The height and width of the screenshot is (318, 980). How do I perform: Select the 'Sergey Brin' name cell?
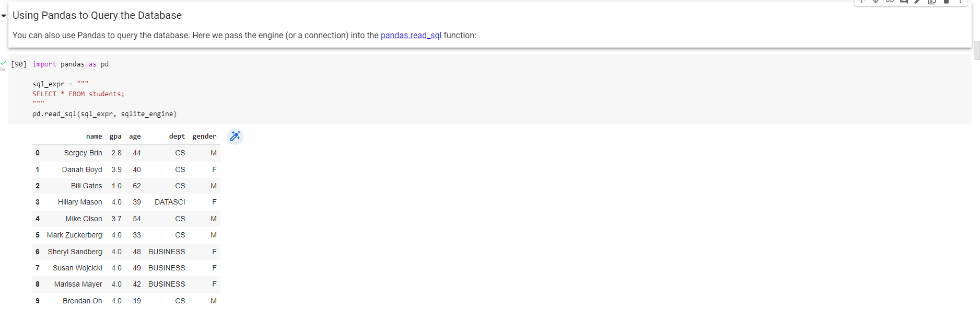pos(83,153)
